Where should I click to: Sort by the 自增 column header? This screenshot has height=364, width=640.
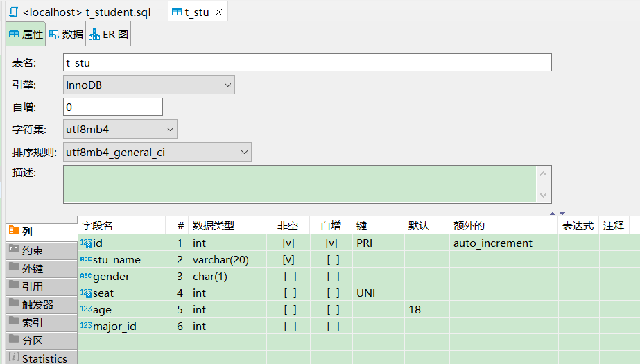pos(331,225)
